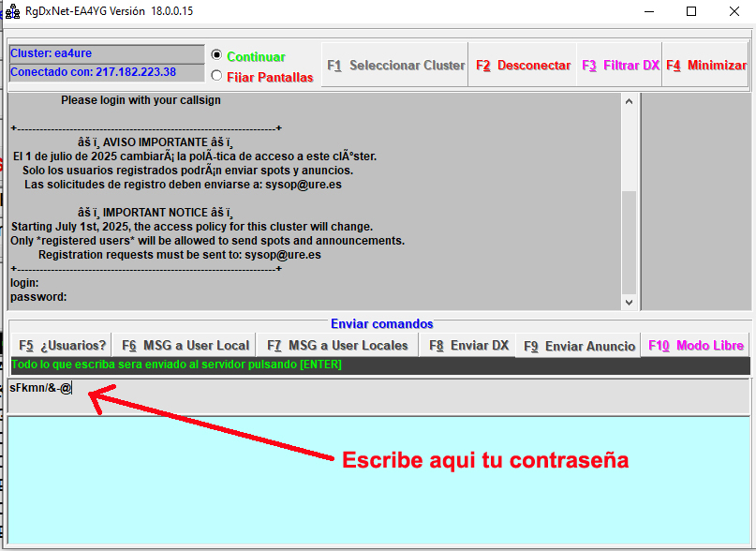Switch to F9 Enviar Anuncio
The image size is (756, 551).
pyautogui.click(x=579, y=346)
